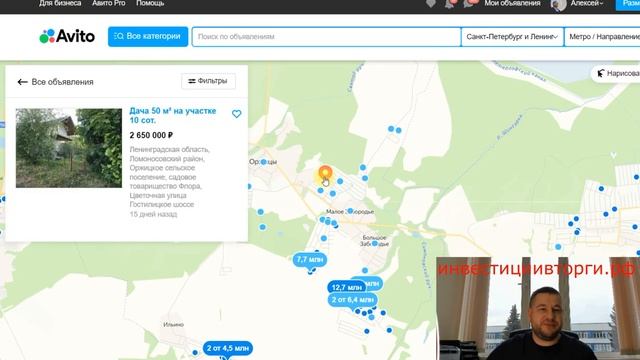640x360 pixels.
Task: Open the Все категории button
Action: tap(148, 36)
